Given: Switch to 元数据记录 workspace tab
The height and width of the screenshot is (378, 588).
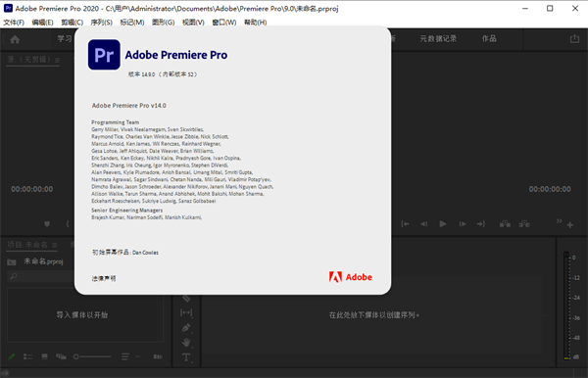Looking at the screenshot, I should 438,38.
